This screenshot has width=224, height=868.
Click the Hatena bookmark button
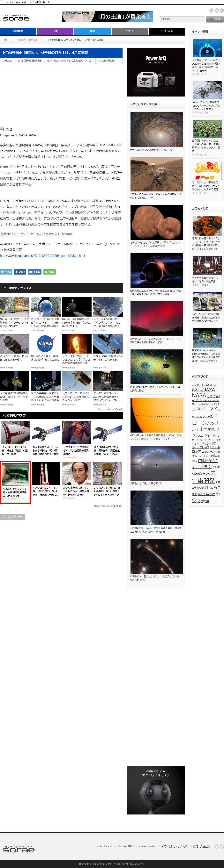pyautogui.click(x=34, y=272)
